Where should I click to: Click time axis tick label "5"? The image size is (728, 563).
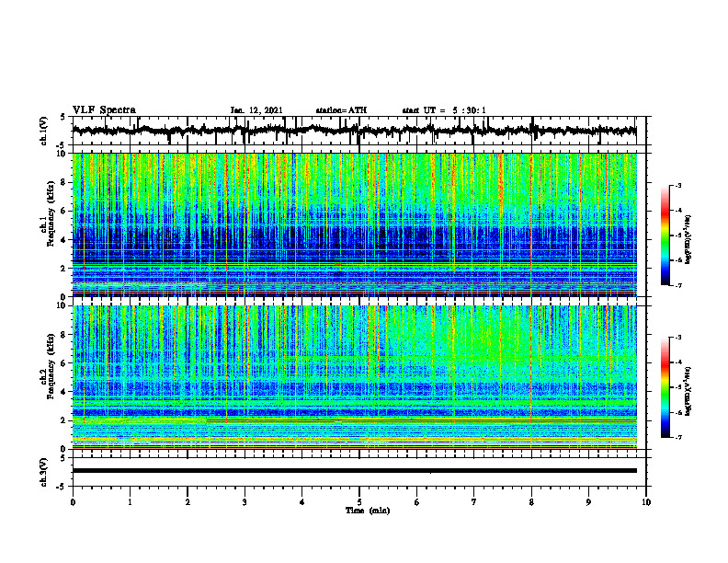pos(359,502)
